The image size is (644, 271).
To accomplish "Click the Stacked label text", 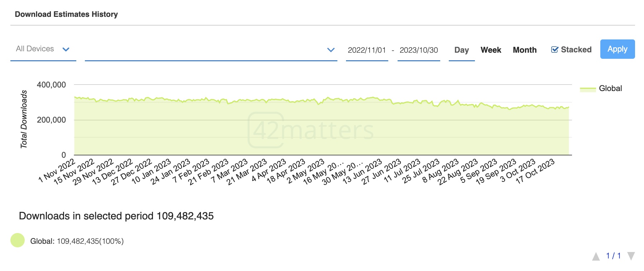I will pos(576,50).
